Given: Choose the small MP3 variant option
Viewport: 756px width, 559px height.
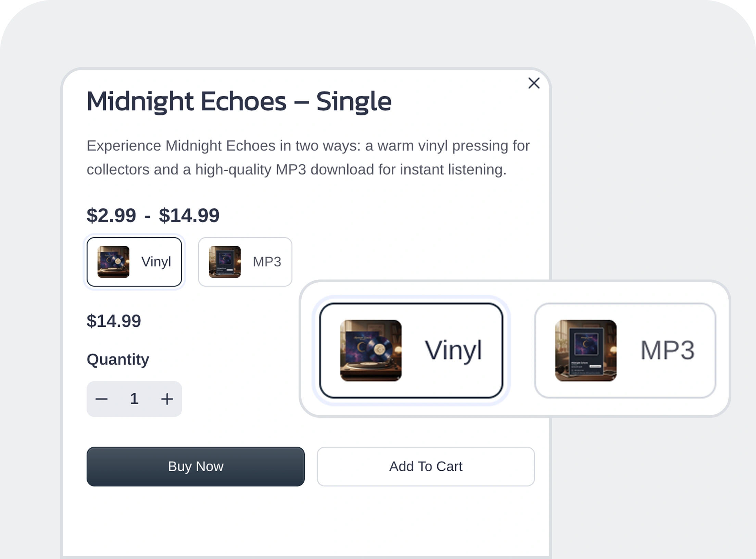Looking at the screenshot, I should click(x=245, y=262).
